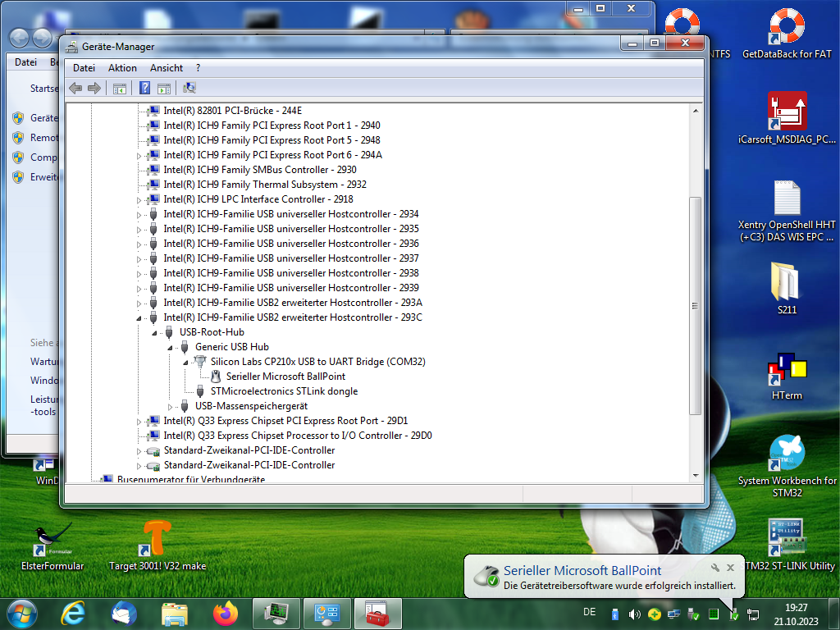Viewport: 840px width, 630px height.
Task: Select Q33 Express Chipset Processor to I/O Controller
Action: (297, 436)
